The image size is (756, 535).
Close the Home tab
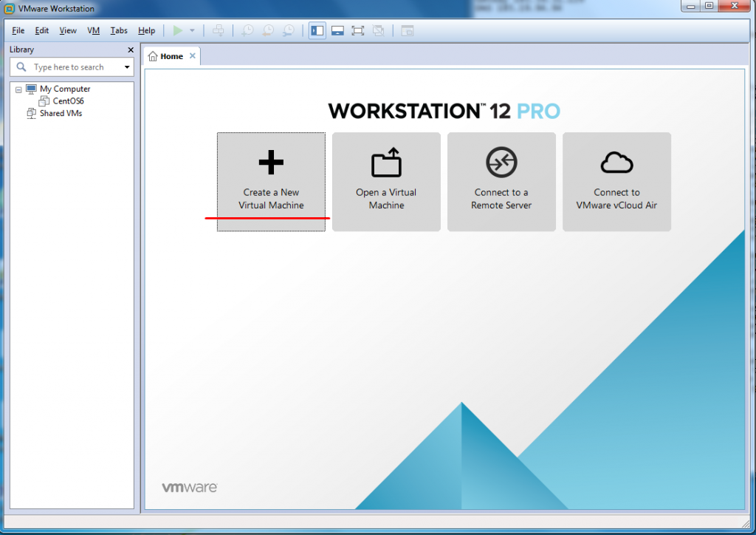point(193,56)
